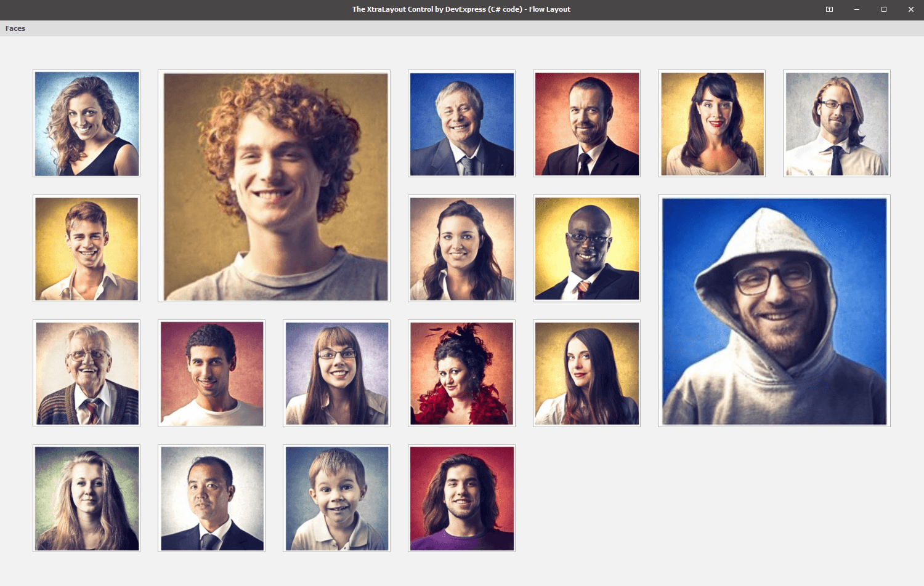The height and width of the screenshot is (586, 924).
Task: Click the woman in black top photo
Action: (86, 124)
